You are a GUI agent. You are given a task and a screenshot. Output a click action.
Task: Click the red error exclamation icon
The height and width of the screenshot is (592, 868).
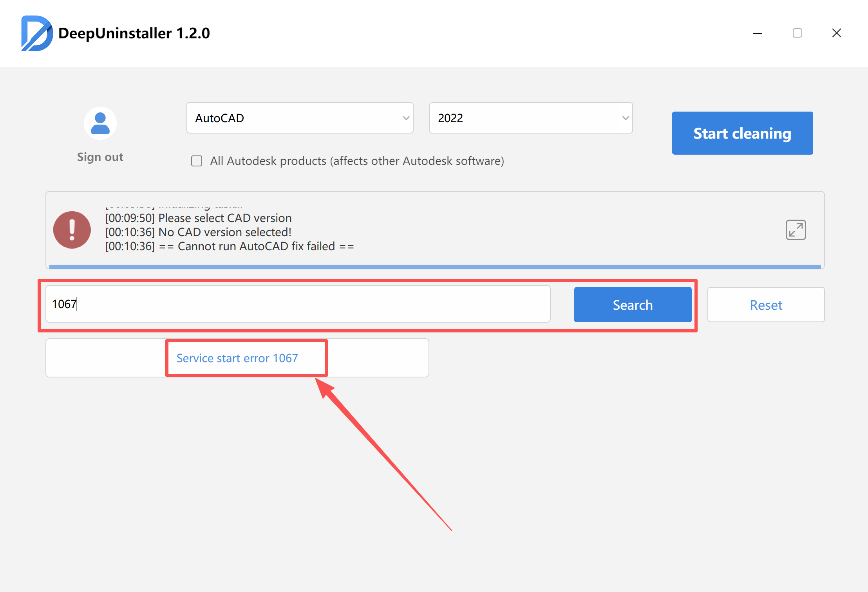pyautogui.click(x=72, y=230)
